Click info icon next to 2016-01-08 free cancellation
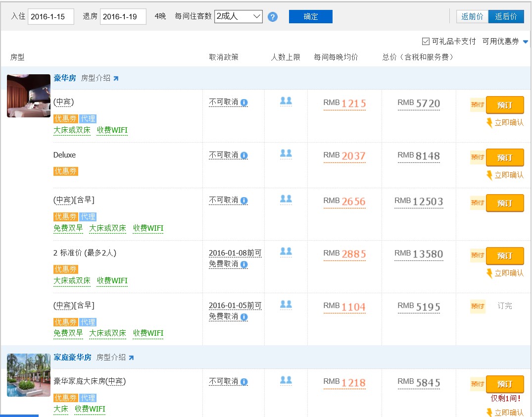The image size is (532, 417). (x=244, y=264)
